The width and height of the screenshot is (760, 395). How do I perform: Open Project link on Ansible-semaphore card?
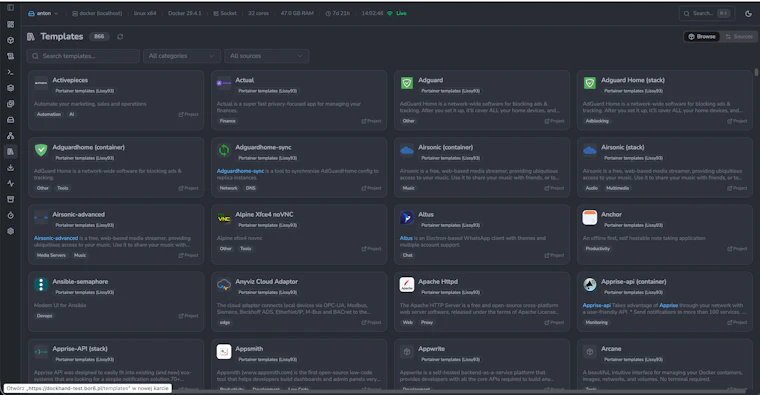pyautogui.click(x=189, y=316)
